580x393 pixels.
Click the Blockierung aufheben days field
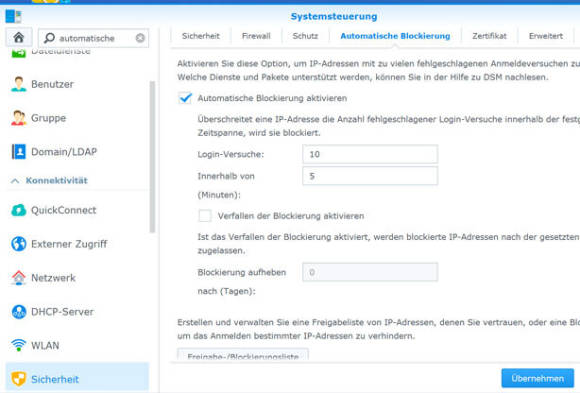(x=370, y=272)
